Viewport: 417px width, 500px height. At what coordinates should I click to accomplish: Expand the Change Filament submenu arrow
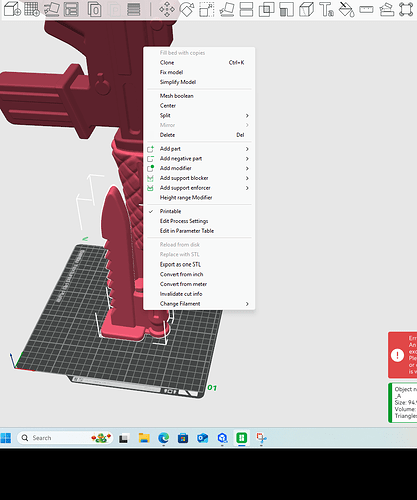(247, 304)
